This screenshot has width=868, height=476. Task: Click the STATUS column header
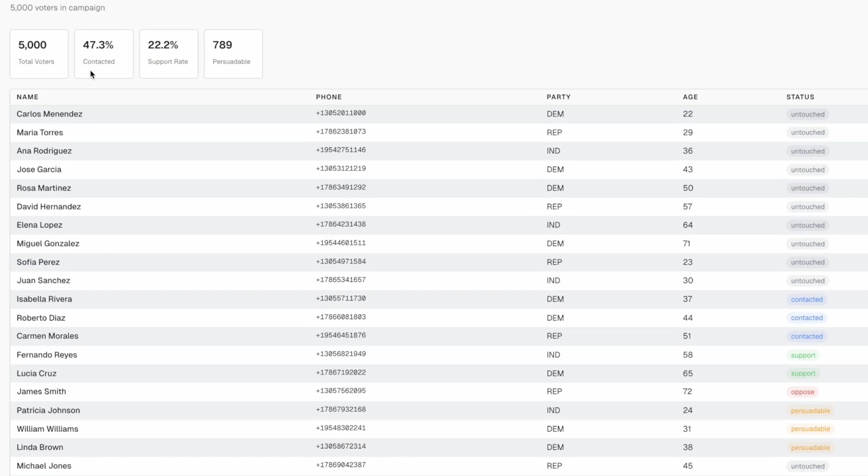(x=800, y=97)
